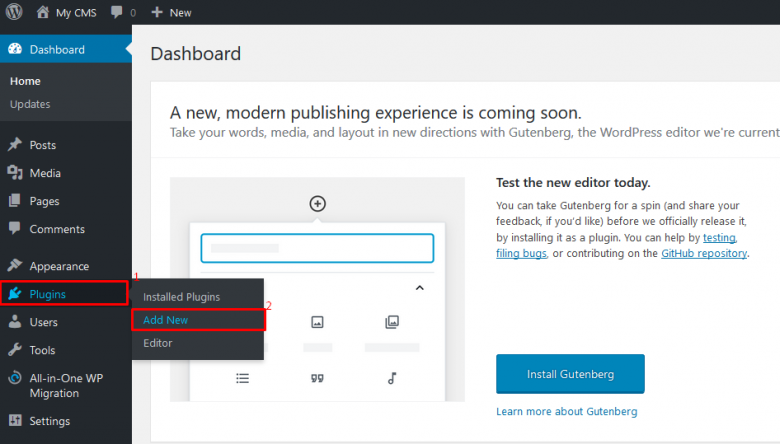Click the Pages icon in sidebar
This screenshot has width=780, height=444.
(15, 200)
